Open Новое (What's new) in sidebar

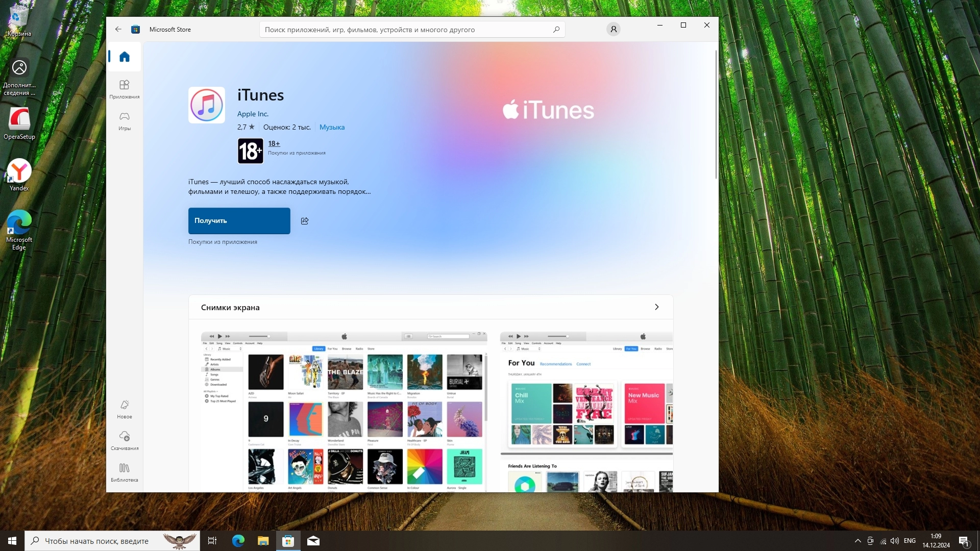point(125,409)
